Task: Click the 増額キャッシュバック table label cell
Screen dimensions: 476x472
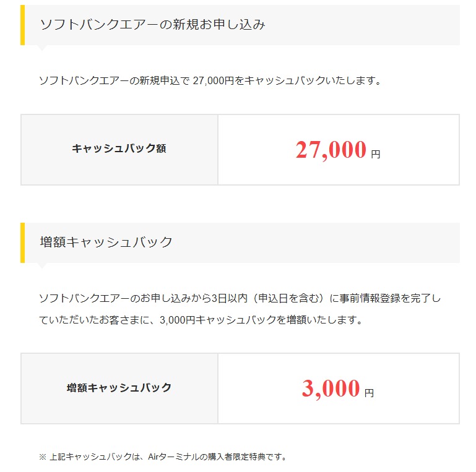Action: [119, 388]
